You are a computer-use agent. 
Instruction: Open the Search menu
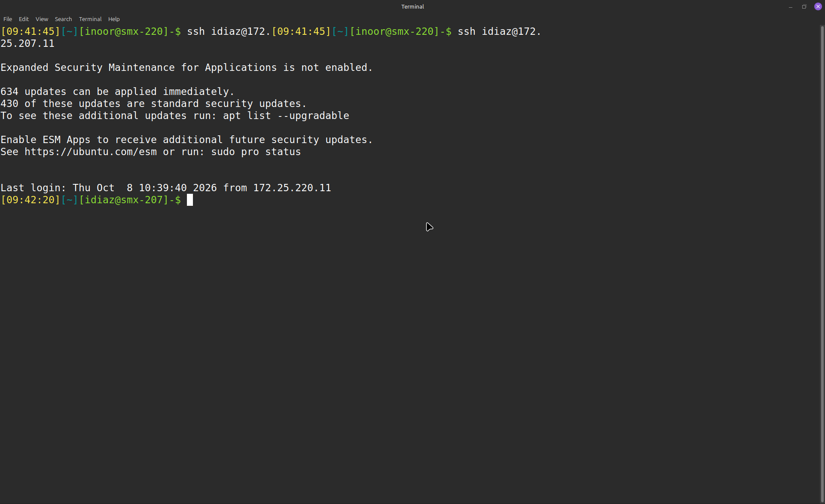(63, 19)
